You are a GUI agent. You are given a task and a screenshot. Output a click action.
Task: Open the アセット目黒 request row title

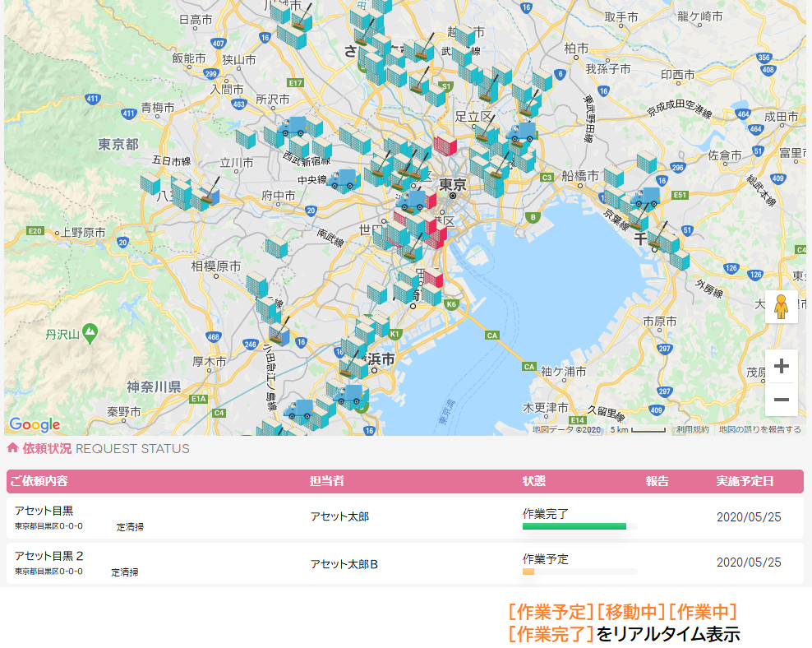[44, 511]
